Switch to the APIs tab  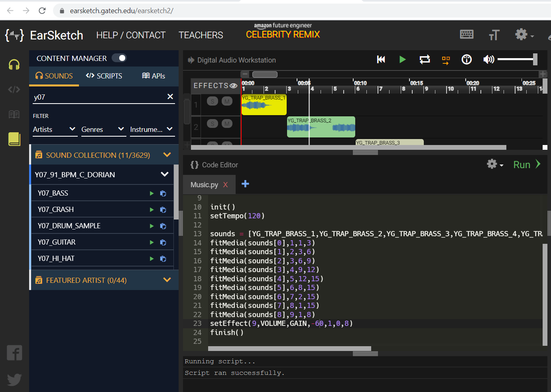tap(153, 76)
